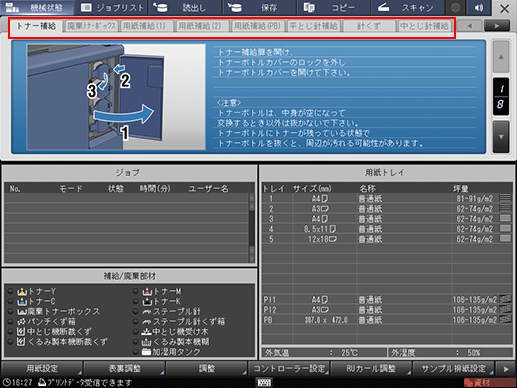Select the 用紙補給(1) tab
This screenshot has width=517, height=388.
tap(146, 26)
